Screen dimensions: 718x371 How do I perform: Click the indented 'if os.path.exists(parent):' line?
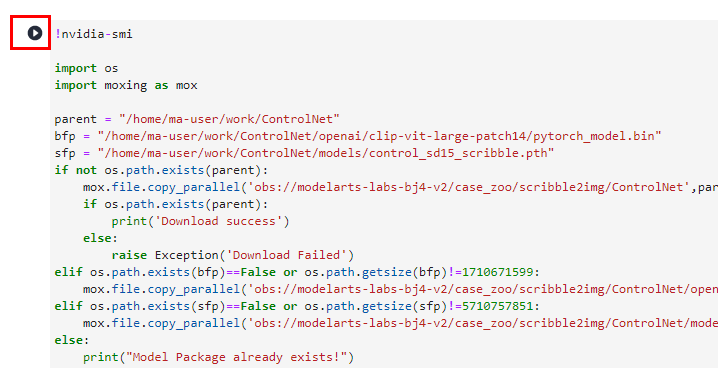point(175,204)
